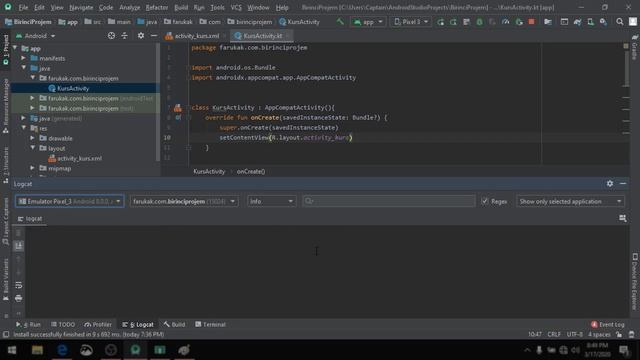Open the Refactor menu
The width and height of the screenshot is (640, 360).
tap(157, 7)
